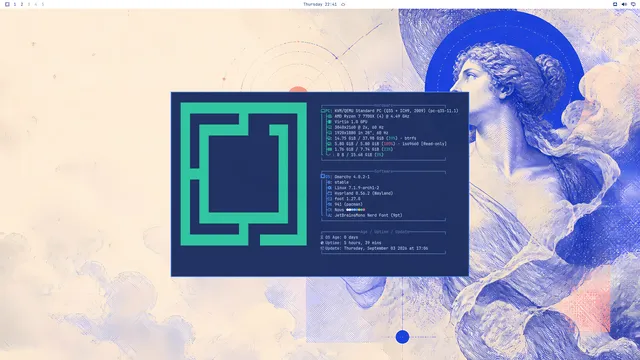The height and width of the screenshot is (360, 640).
Task: Click the swap icon beside 15.48 GiB
Action: pyautogui.click(x=330, y=155)
